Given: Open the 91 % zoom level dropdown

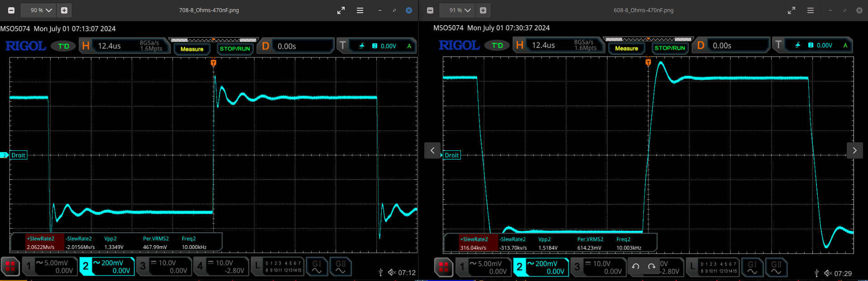Looking at the screenshot, I should [x=460, y=10].
